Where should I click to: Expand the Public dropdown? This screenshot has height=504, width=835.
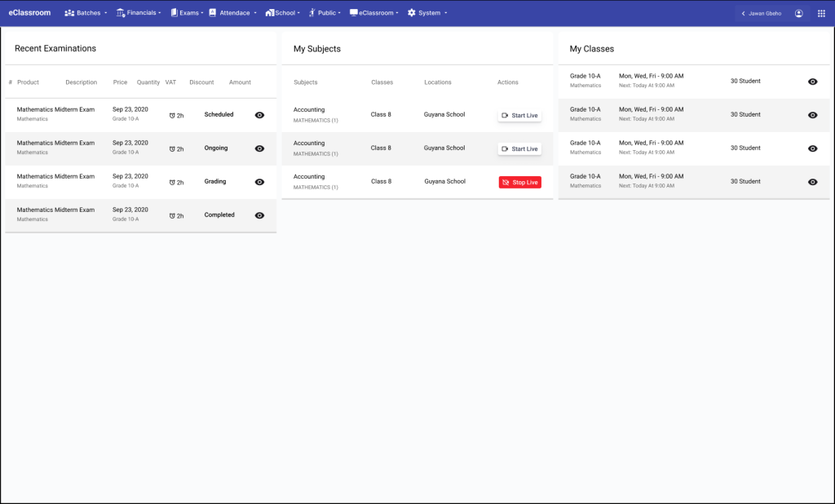coord(326,12)
